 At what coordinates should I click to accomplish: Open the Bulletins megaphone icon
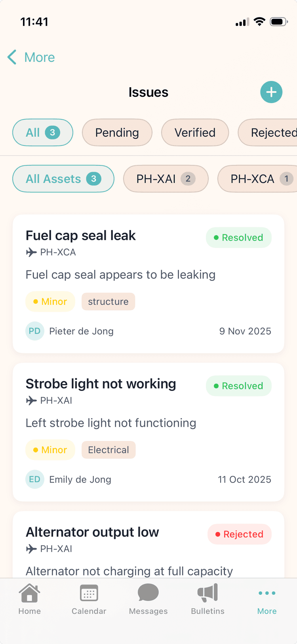pyautogui.click(x=208, y=593)
